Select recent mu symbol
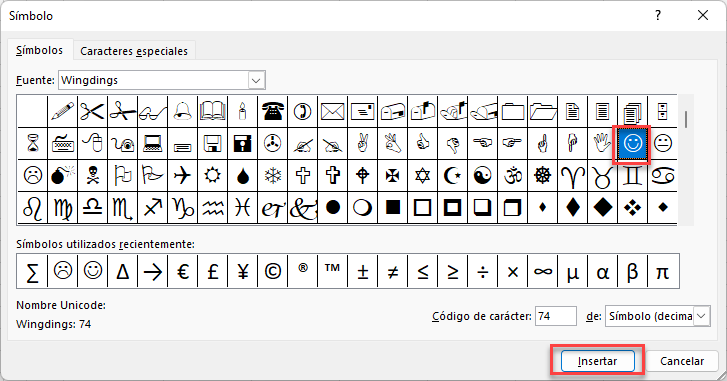This screenshot has width=727, height=381. pos(573,271)
